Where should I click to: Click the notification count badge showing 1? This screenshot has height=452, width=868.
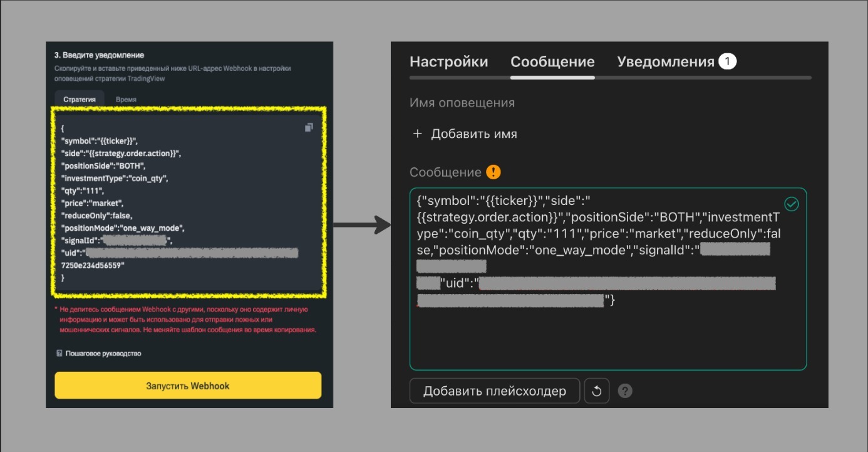point(727,61)
